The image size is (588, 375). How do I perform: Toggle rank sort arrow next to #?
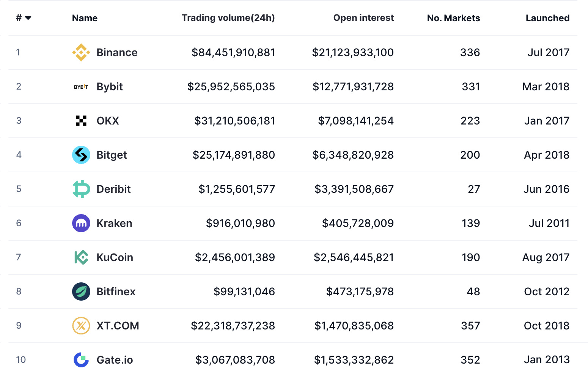tap(28, 18)
